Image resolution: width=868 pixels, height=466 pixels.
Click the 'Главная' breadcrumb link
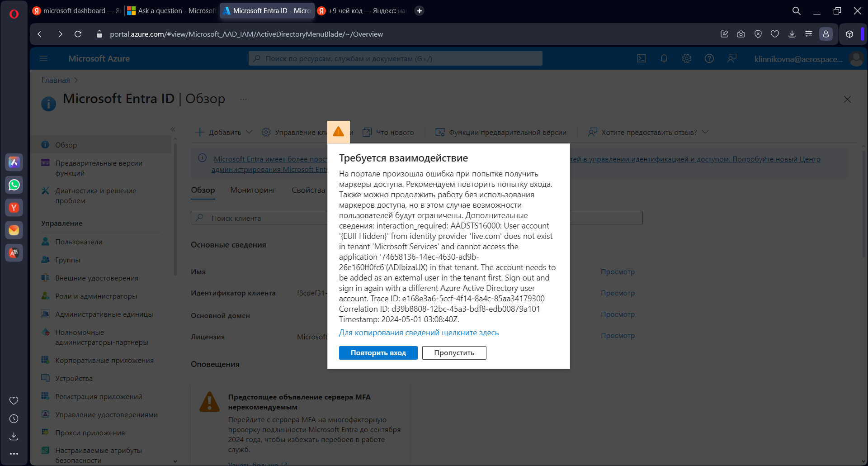tap(56, 80)
